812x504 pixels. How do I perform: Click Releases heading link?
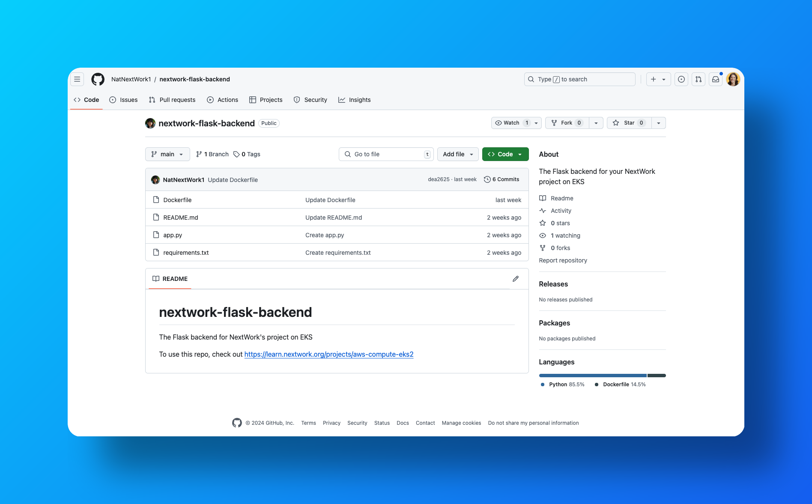(553, 284)
